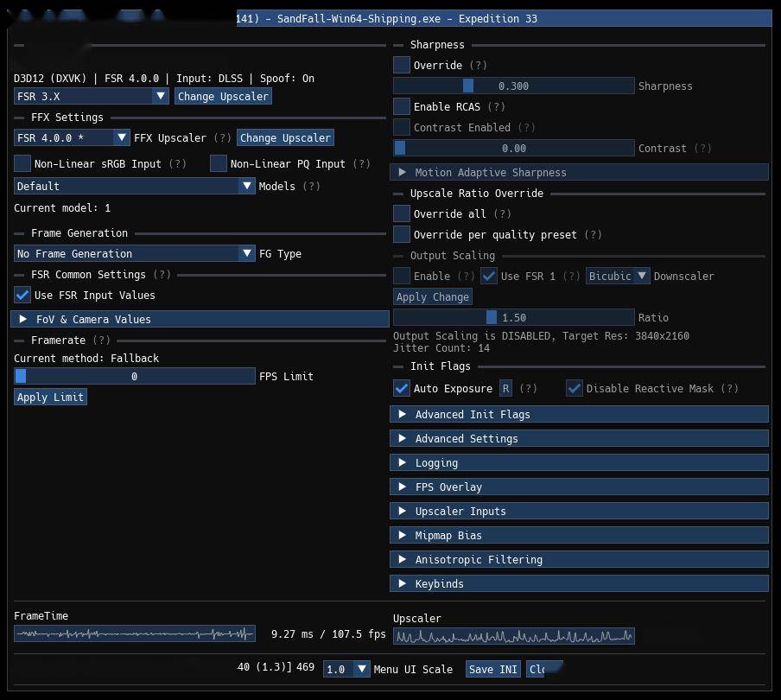Click the help (?) next to Contrast slider
Screen dimensions: 781x700
coord(702,148)
